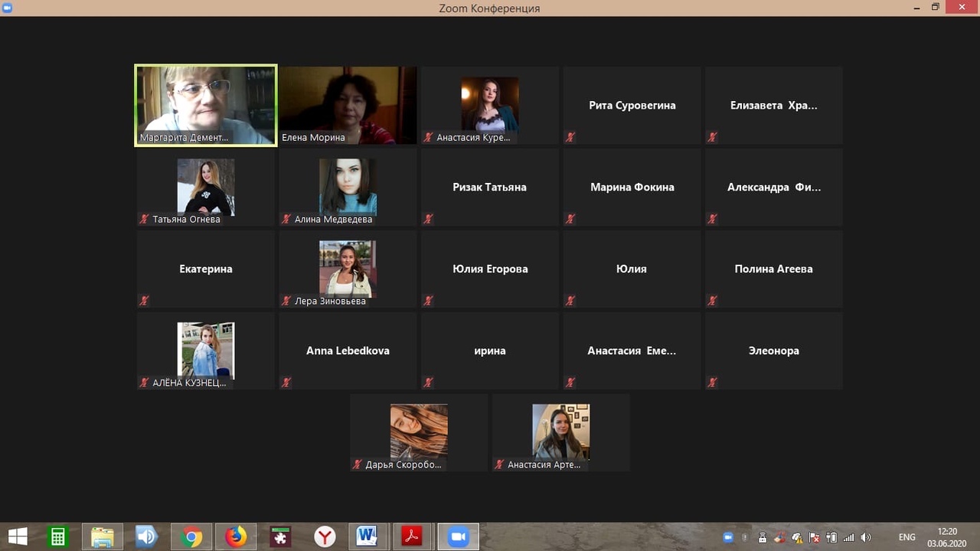Click muted mic icon on Марина Фокина tile
The width and height of the screenshot is (980, 551).
(x=570, y=219)
